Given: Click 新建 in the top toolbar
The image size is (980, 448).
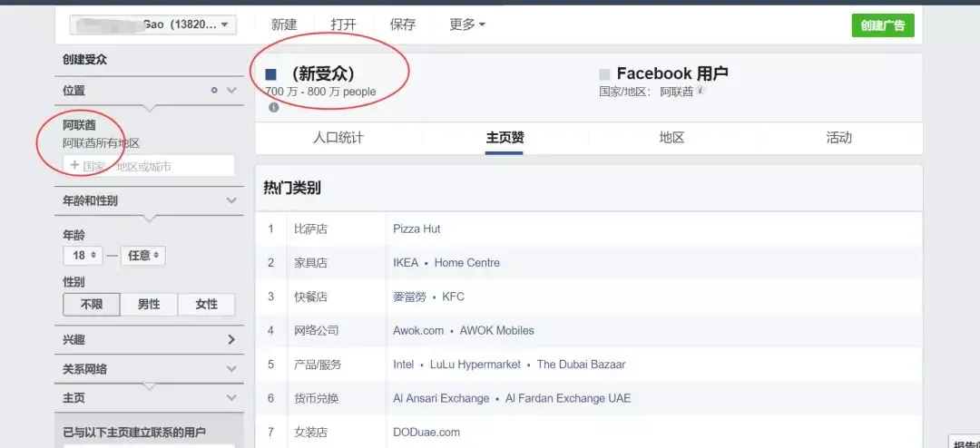Looking at the screenshot, I should tap(284, 25).
